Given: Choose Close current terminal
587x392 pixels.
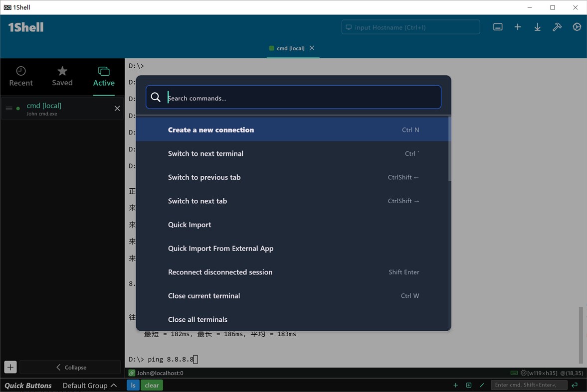Looking at the screenshot, I should [293, 295].
